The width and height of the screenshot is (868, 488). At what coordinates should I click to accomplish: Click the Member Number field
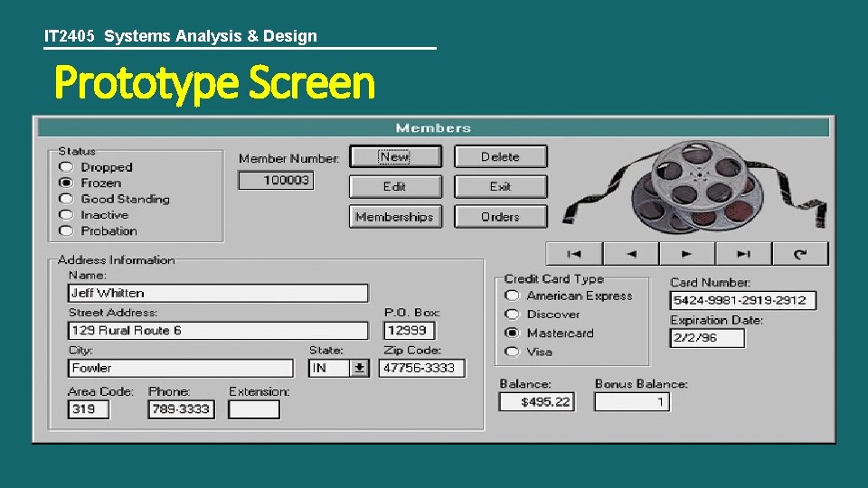(277, 181)
